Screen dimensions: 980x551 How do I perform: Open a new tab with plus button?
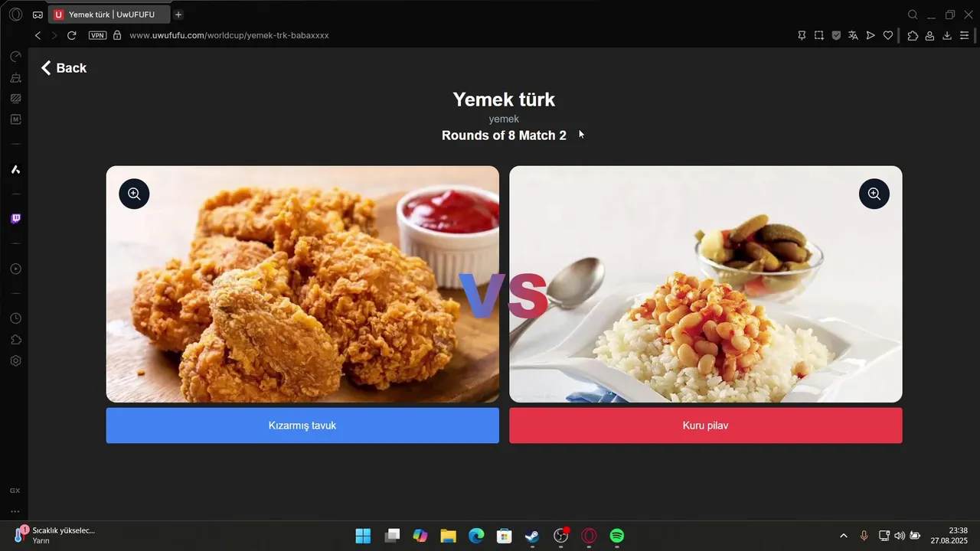[178, 15]
